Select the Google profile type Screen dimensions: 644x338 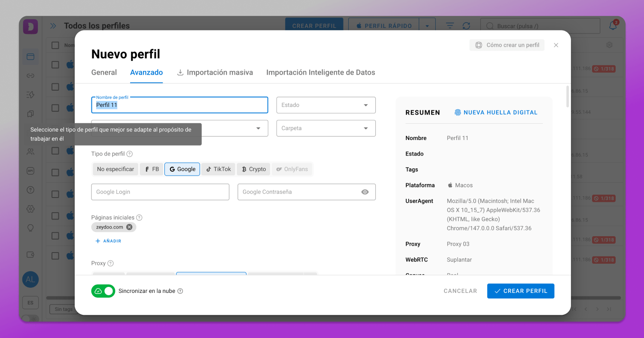tap(182, 169)
